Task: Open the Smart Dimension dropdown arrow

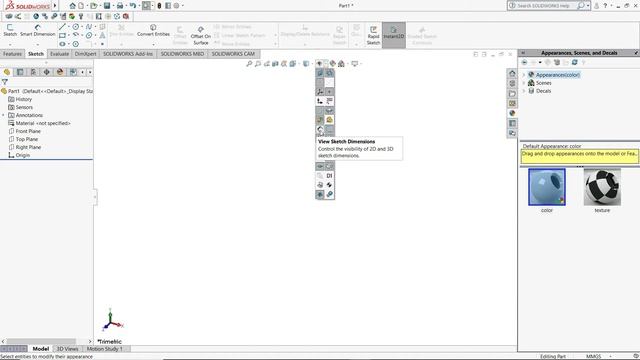Action: (x=38, y=44)
